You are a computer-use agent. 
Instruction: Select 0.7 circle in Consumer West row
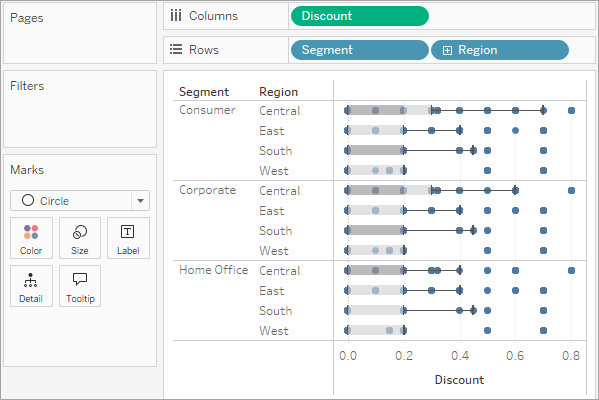(543, 170)
